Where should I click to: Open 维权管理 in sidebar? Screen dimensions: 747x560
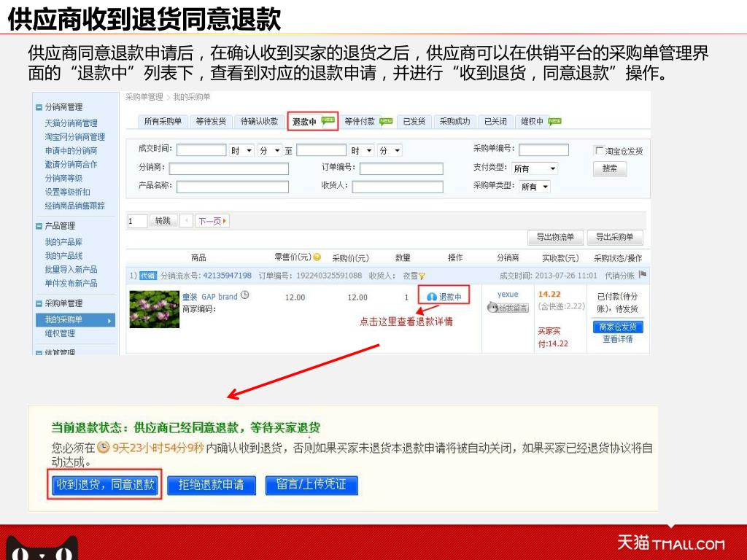coord(60,333)
